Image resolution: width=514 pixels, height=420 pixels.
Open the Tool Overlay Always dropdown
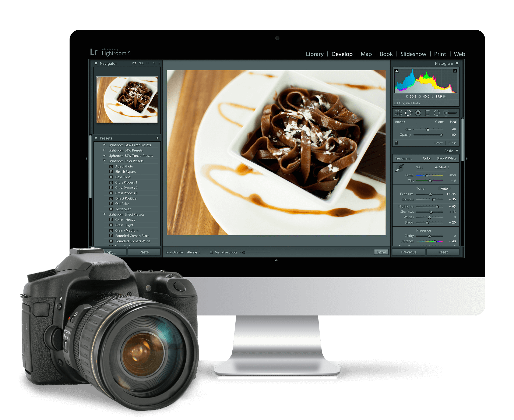194,252
